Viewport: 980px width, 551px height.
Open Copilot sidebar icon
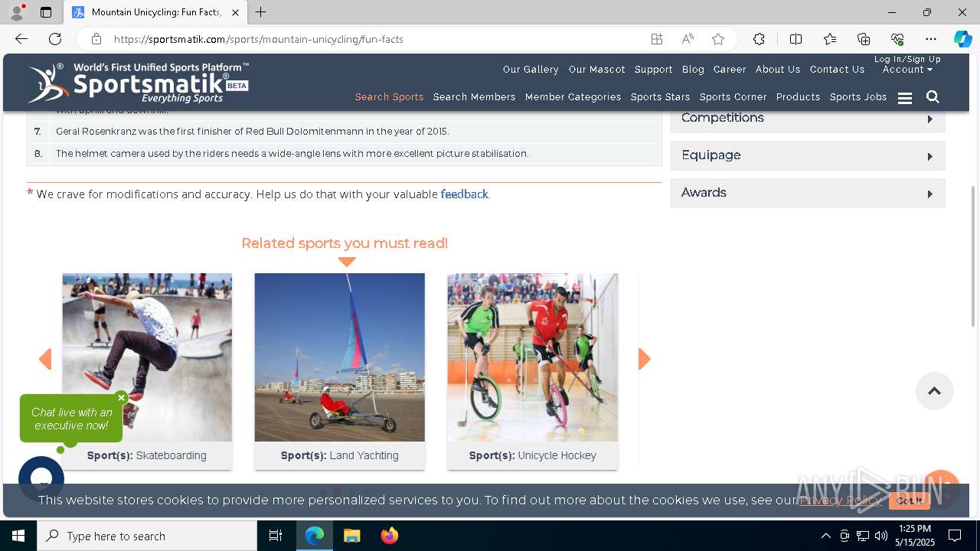962,39
